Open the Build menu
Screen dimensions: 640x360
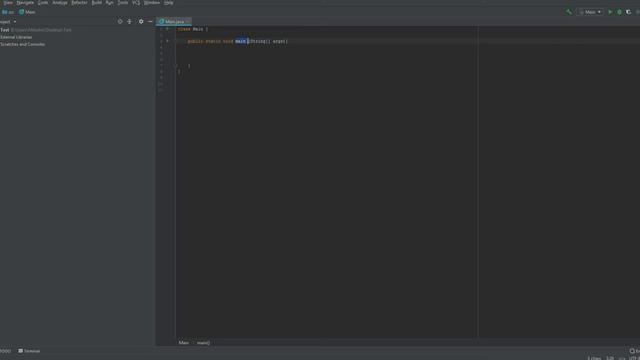[x=97, y=2]
